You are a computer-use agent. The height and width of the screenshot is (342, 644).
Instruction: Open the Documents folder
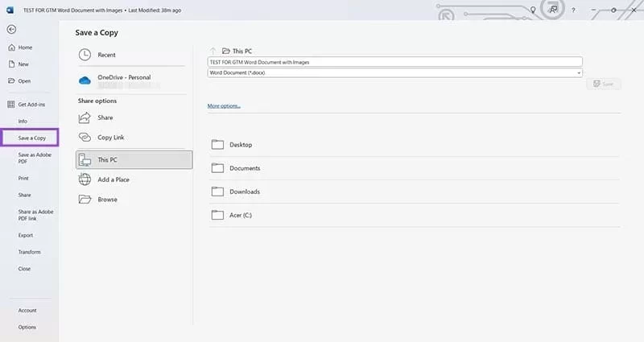pos(244,168)
